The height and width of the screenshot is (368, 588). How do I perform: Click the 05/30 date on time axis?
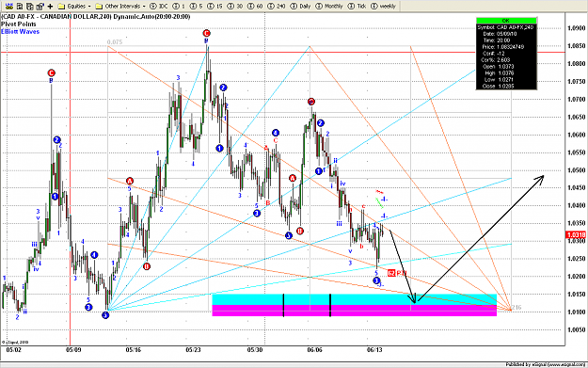255,349
